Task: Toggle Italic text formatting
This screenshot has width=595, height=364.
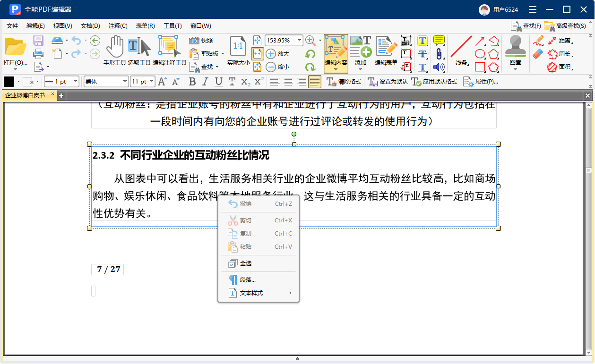Action: (x=205, y=82)
